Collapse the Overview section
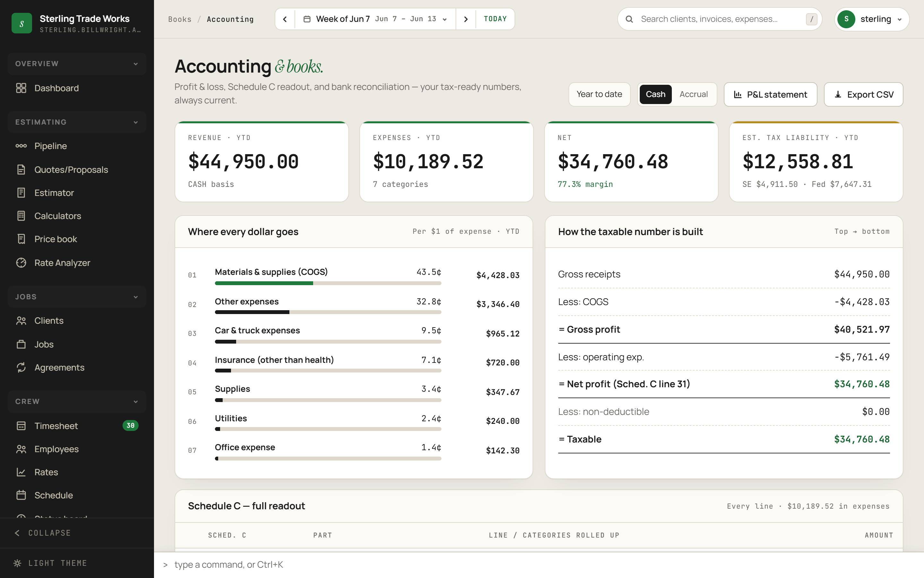This screenshot has width=924, height=578. click(77, 64)
